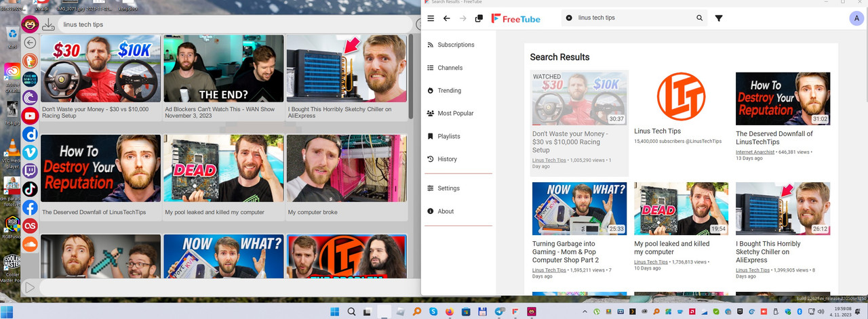Viewport: 868px width, 319px height.
Task: Open watched $30 vs $10K thumbnail in FreeTube
Action: pyautogui.click(x=579, y=99)
